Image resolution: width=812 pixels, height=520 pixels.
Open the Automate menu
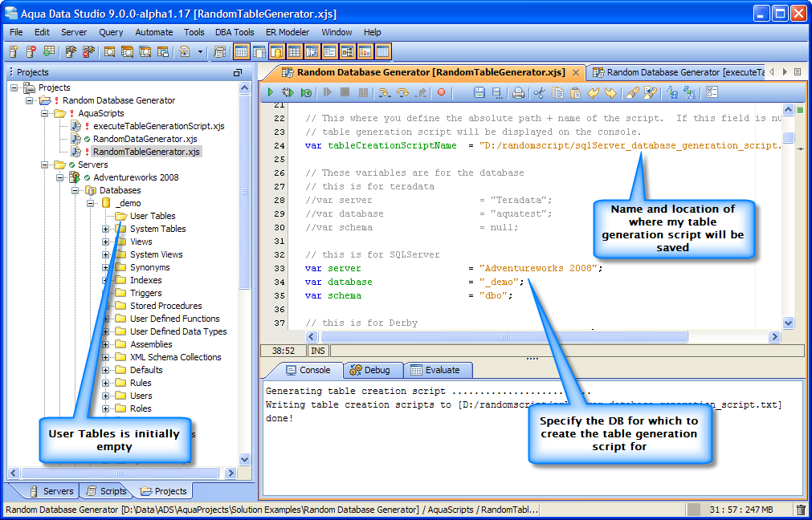tap(153, 32)
